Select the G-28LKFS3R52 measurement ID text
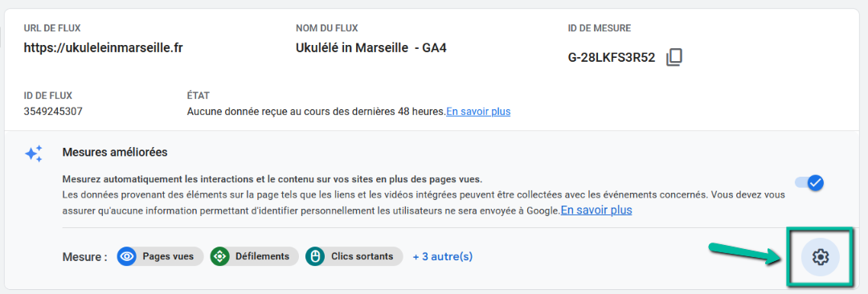The height and width of the screenshot is (294, 868). click(x=612, y=58)
